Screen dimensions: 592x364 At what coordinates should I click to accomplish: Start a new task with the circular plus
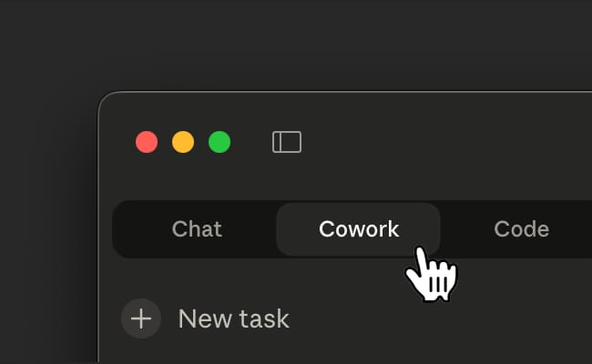pyautogui.click(x=141, y=318)
